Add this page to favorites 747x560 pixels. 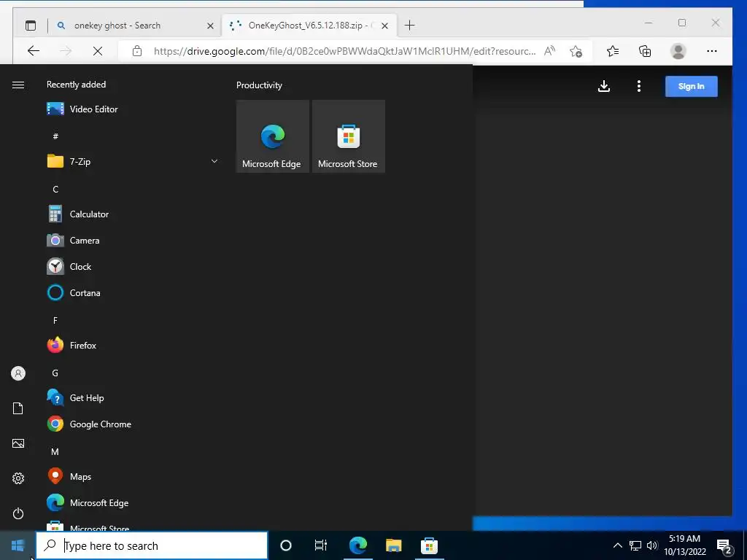[576, 51]
